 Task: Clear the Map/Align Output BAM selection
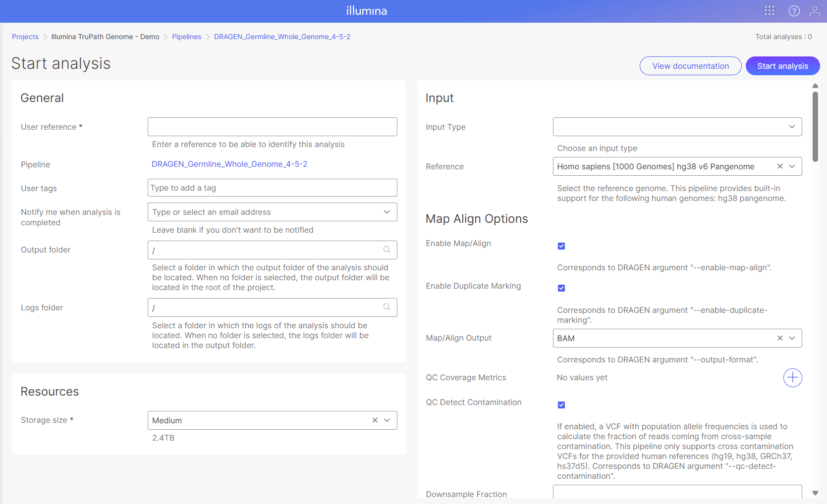779,338
